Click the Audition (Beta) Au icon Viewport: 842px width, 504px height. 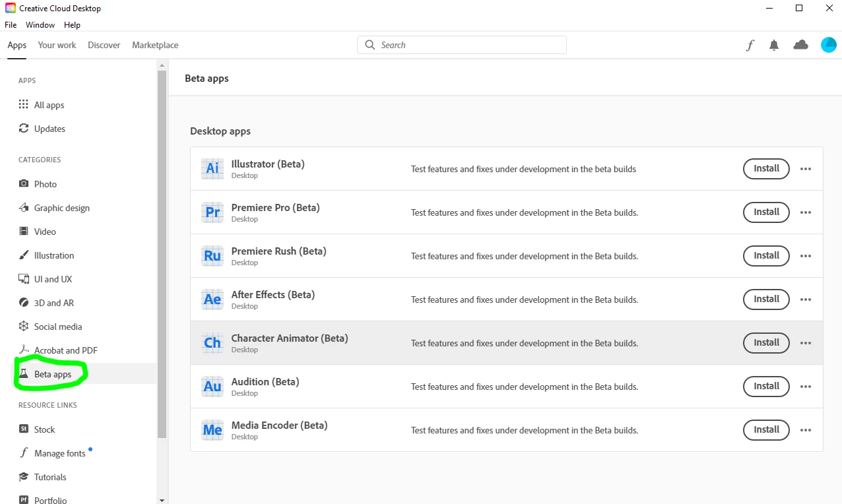[x=212, y=386]
